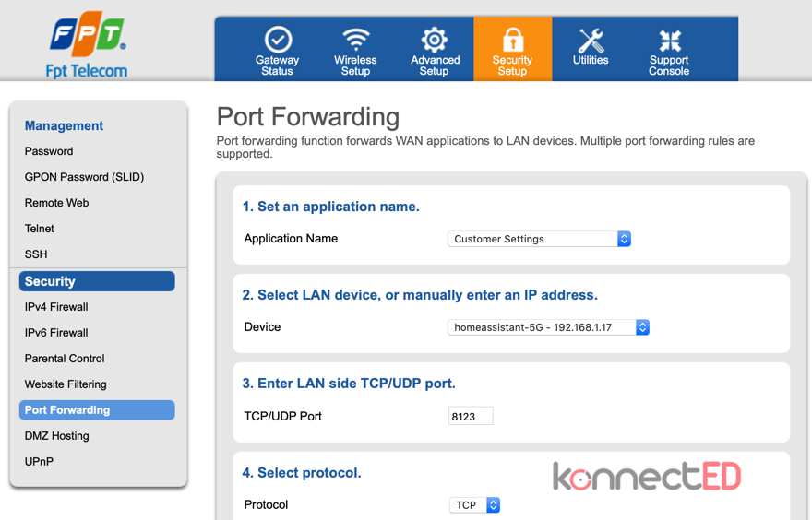Select Port Forwarding in sidebar

(x=97, y=410)
